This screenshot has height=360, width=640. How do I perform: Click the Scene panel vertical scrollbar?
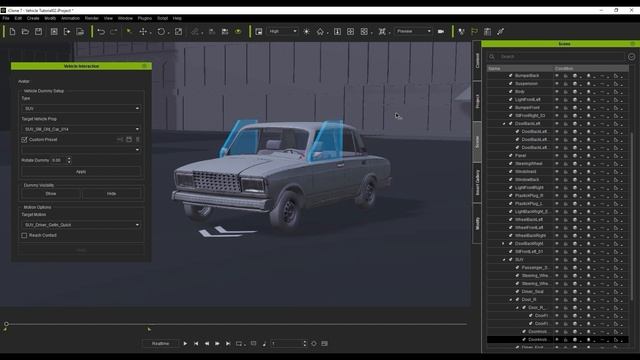point(632,215)
